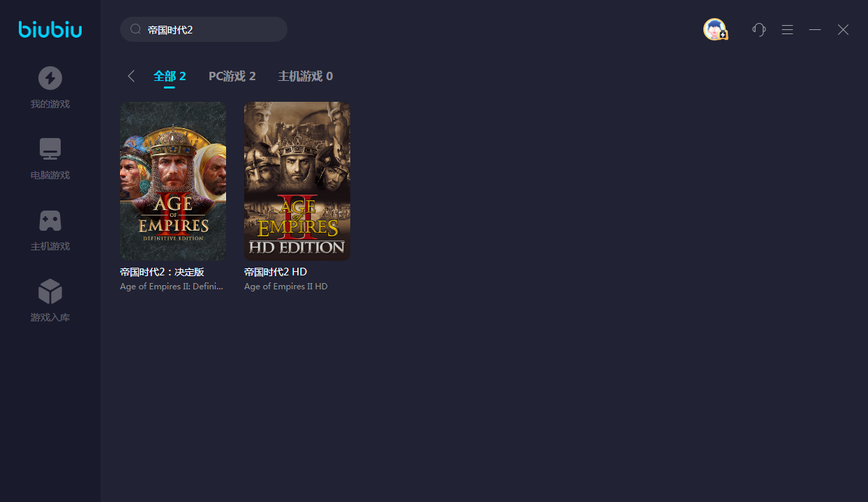Click the 帝国时代2：决定版 title

(x=162, y=272)
